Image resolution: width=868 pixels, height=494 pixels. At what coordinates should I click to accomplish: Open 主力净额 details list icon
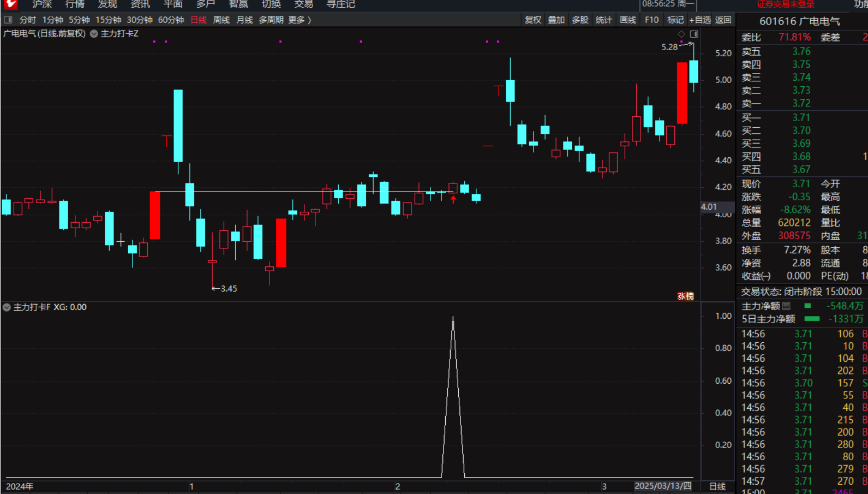[x=786, y=306]
